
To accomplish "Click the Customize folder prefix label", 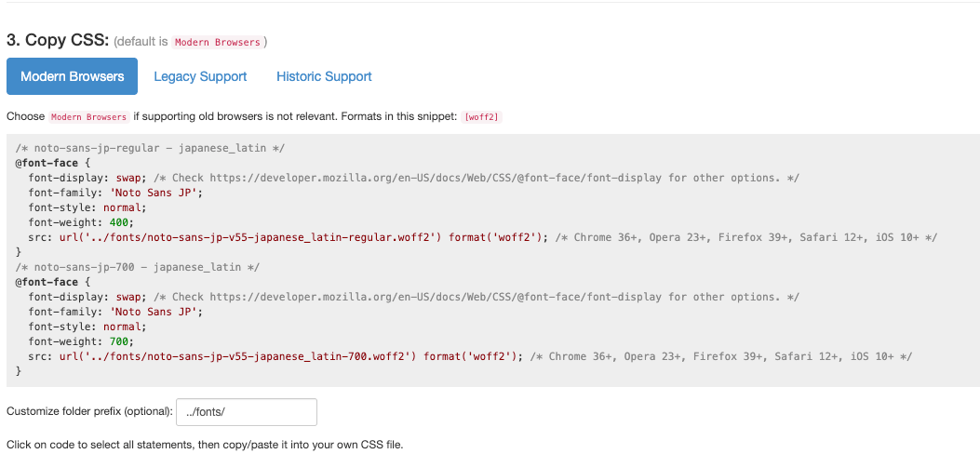I will 89,411.
